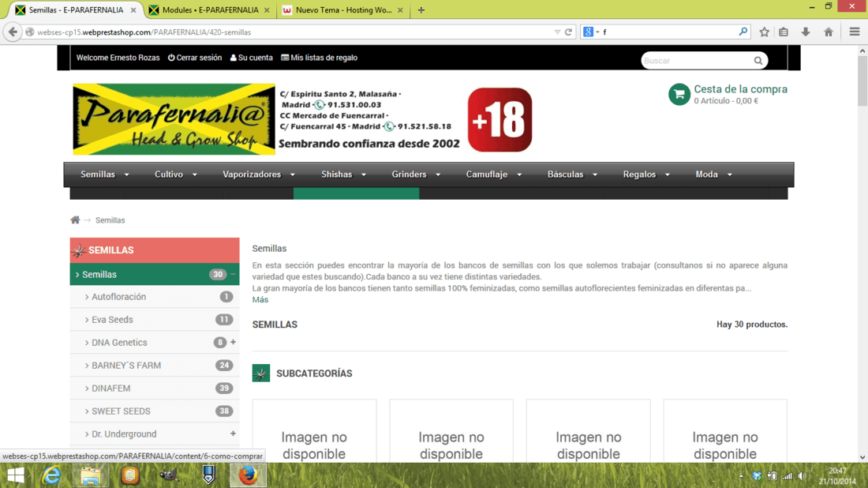Expand the Shishas menu dropdown
Screen dimensions: 868x488
(x=364, y=175)
